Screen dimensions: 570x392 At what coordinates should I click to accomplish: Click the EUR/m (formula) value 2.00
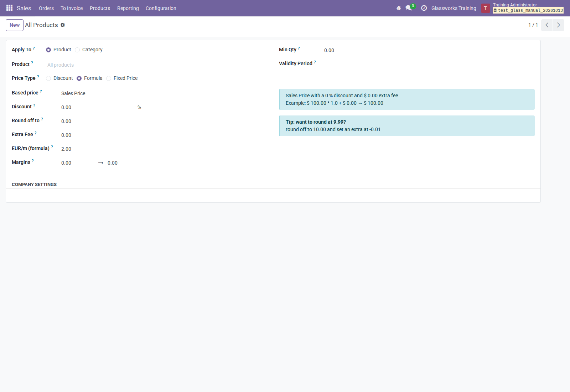(66, 149)
